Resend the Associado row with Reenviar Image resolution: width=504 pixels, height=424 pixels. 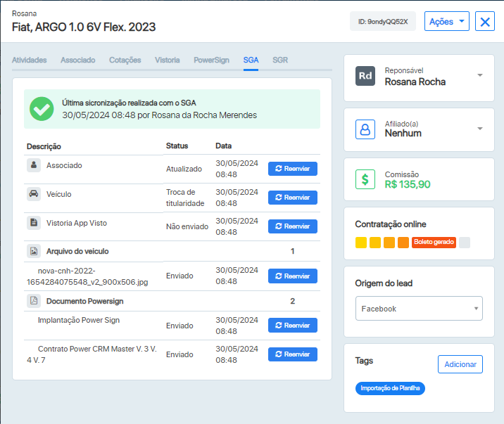293,169
